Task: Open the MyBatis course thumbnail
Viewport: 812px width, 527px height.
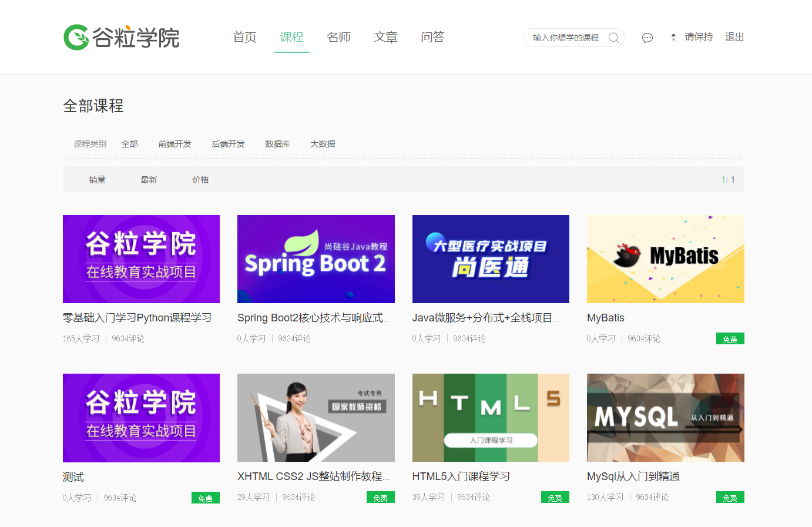Action: click(666, 259)
